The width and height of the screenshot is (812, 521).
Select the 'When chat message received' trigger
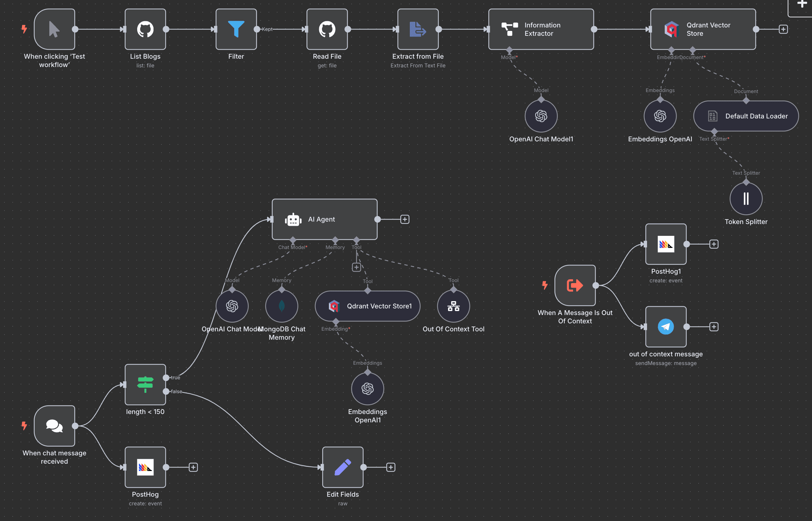[55, 426]
